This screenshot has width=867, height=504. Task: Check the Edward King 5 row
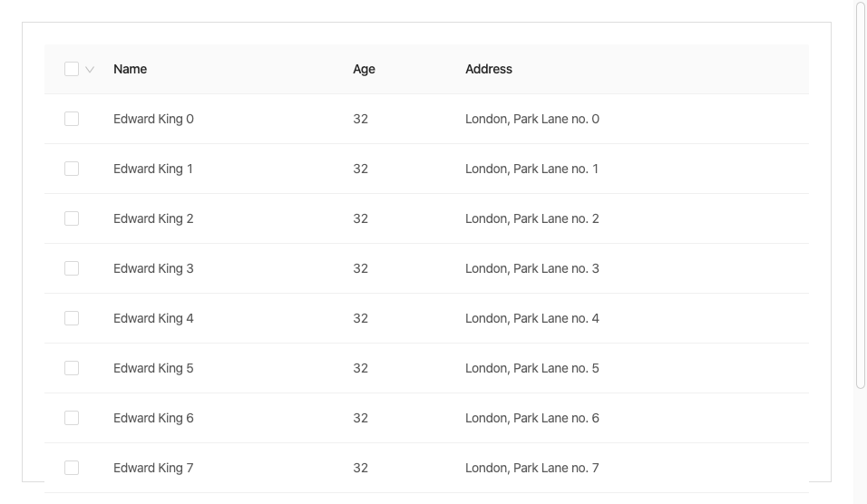(x=72, y=368)
